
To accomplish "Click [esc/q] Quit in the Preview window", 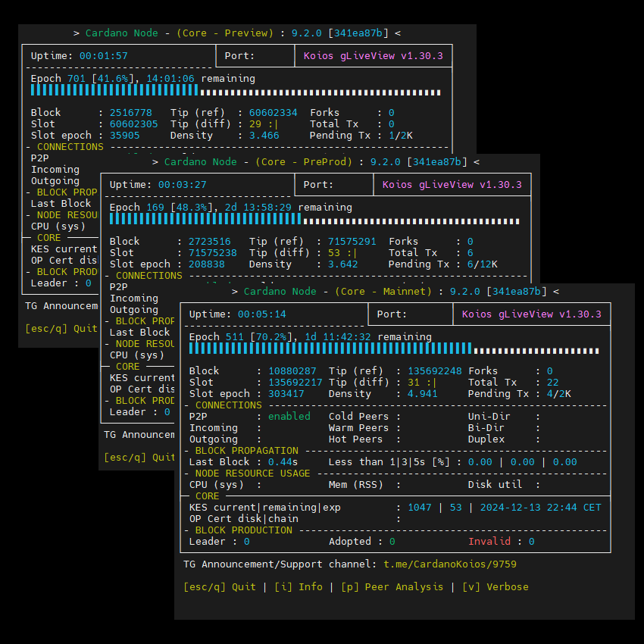I will [61, 329].
